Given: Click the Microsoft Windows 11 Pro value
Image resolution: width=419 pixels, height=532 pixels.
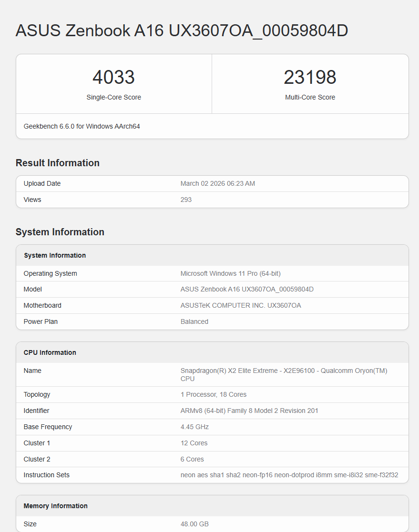Looking at the screenshot, I should [x=230, y=273].
